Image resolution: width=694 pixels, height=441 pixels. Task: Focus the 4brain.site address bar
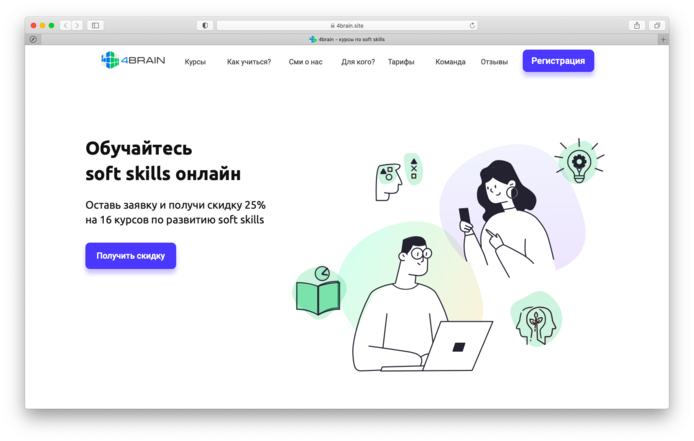click(x=347, y=25)
